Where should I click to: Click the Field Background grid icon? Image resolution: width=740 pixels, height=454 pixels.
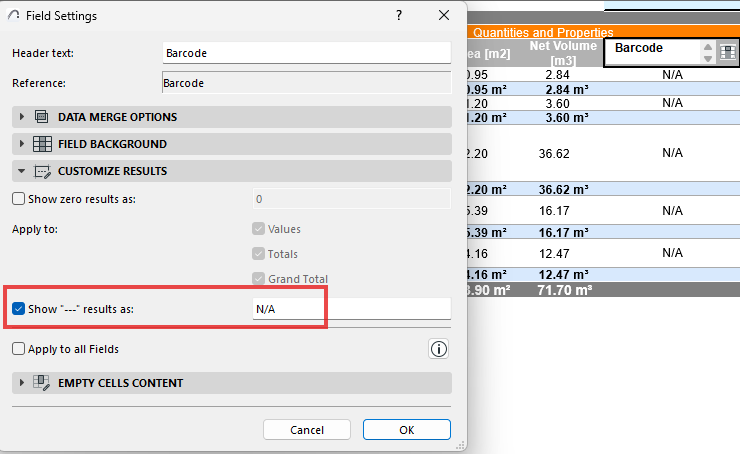click(42, 144)
